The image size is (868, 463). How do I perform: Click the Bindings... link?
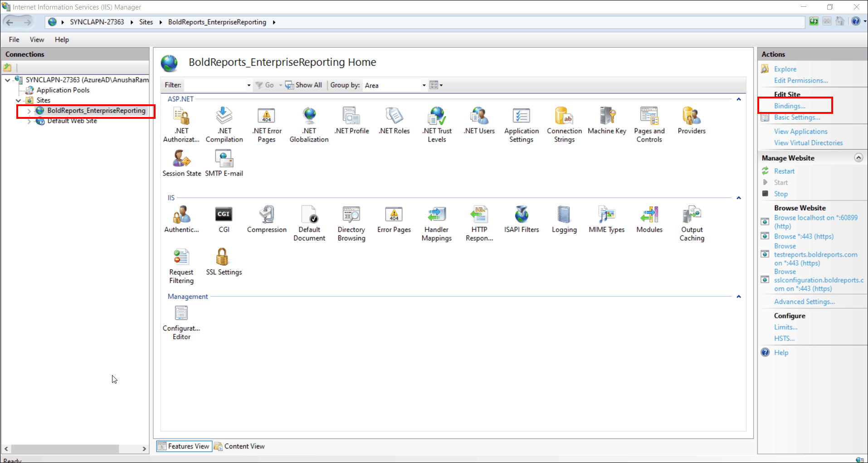[790, 106]
